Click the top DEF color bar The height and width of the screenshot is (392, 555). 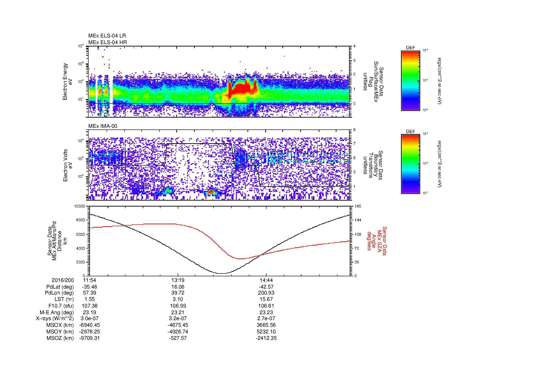(x=410, y=80)
